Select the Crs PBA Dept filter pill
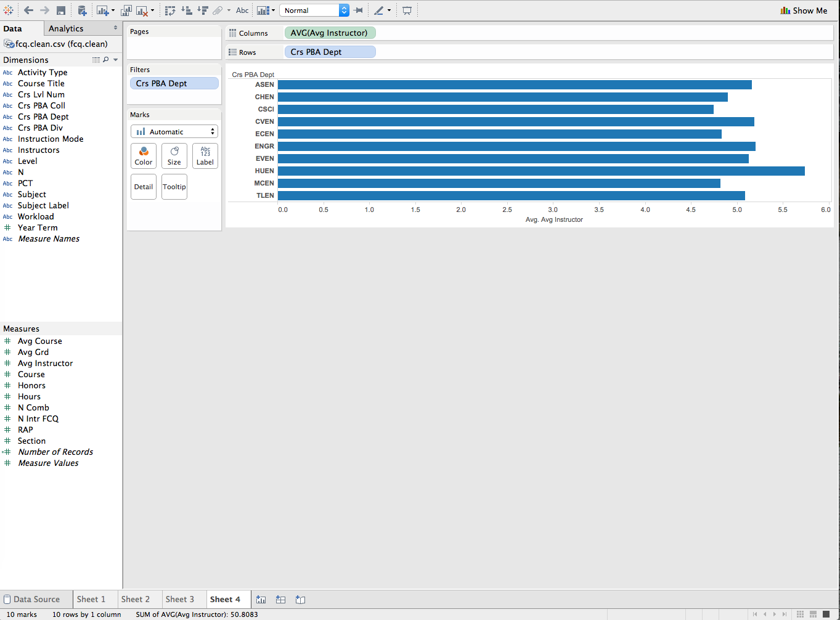This screenshot has width=840, height=620. tap(174, 83)
